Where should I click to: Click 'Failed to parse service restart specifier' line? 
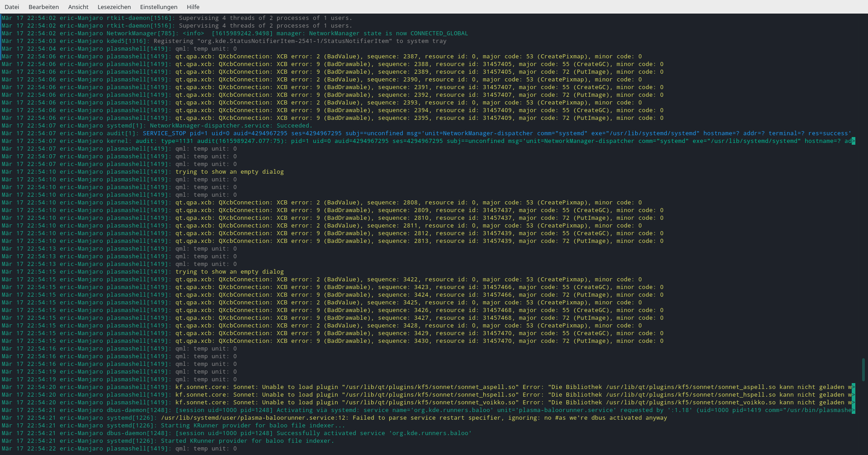pos(335,418)
